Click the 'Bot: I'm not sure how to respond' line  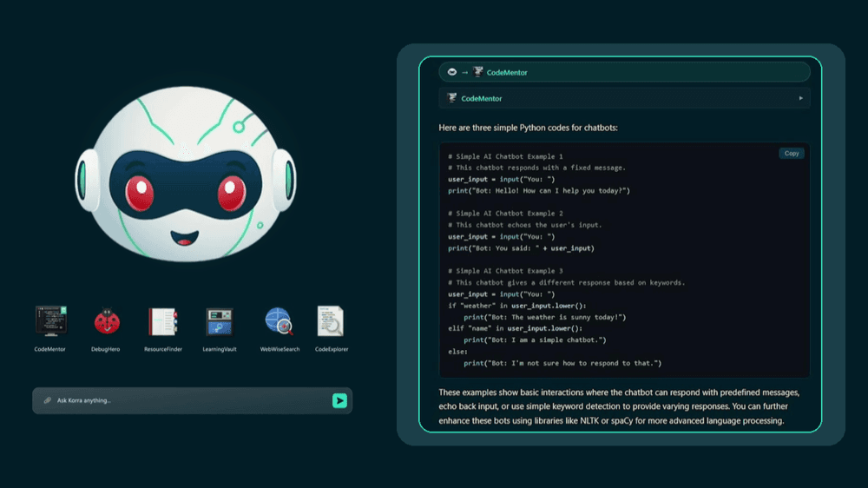562,363
